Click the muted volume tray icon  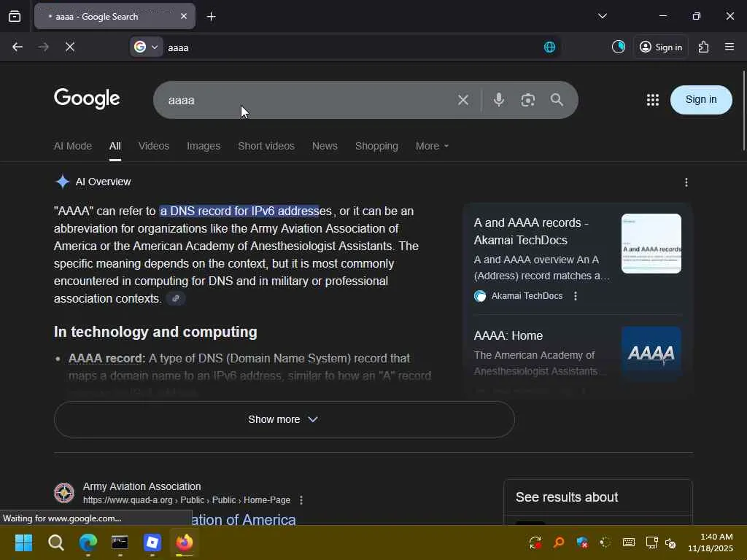click(x=671, y=542)
